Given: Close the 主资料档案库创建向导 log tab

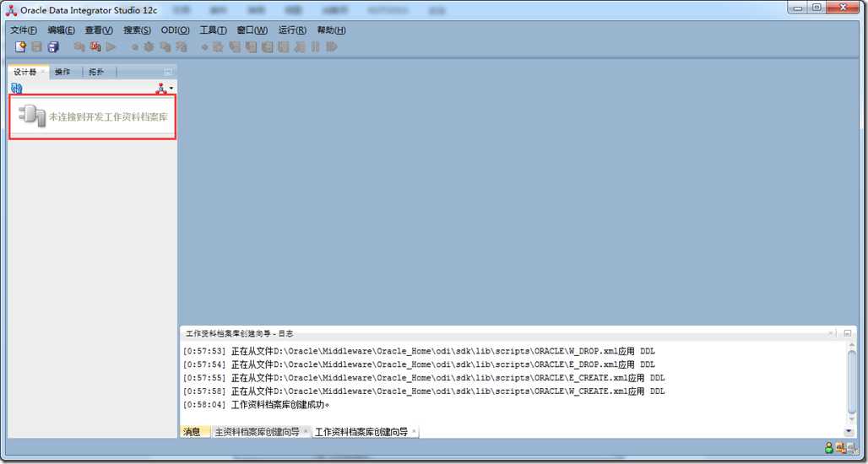Looking at the screenshot, I should (x=306, y=431).
